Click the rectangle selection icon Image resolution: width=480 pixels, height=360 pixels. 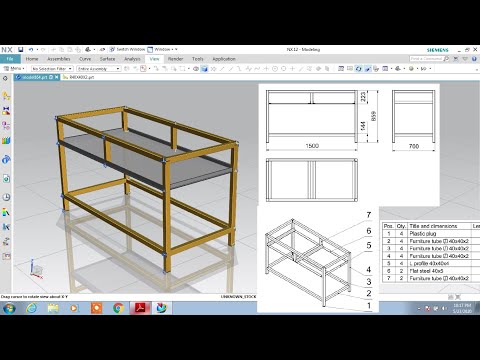[182, 69]
